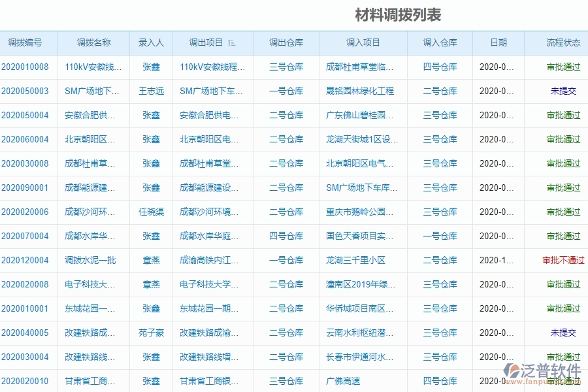Viewport: 588px width, 392px height.
Task: Click 日期 column header
Action: 498,42
